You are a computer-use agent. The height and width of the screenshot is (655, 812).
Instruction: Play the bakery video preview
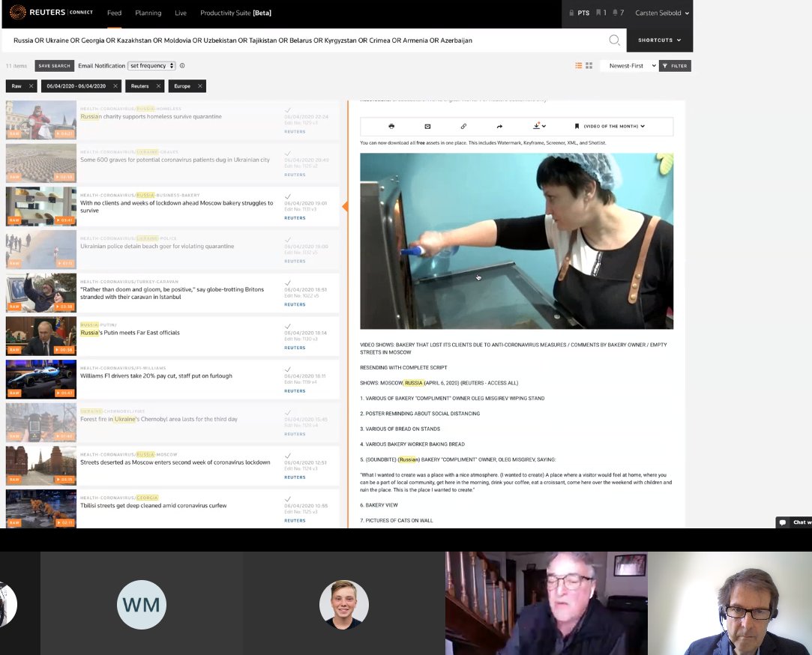[517, 241]
